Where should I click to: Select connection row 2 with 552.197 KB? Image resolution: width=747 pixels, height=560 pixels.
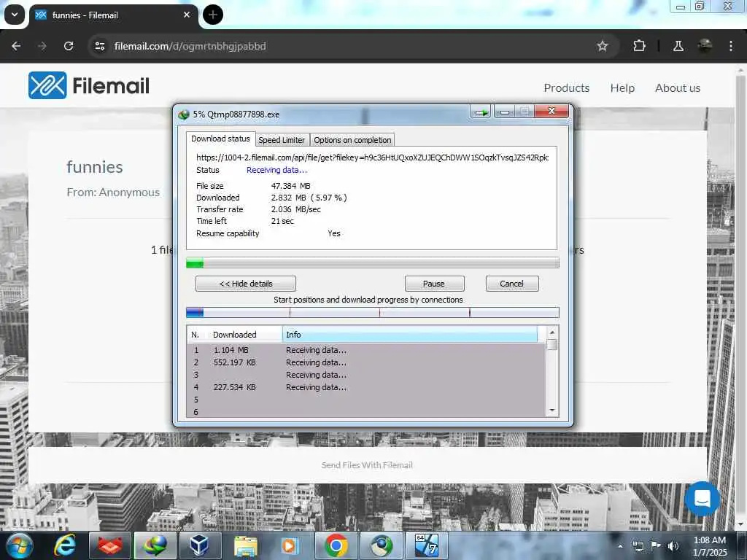366,362
